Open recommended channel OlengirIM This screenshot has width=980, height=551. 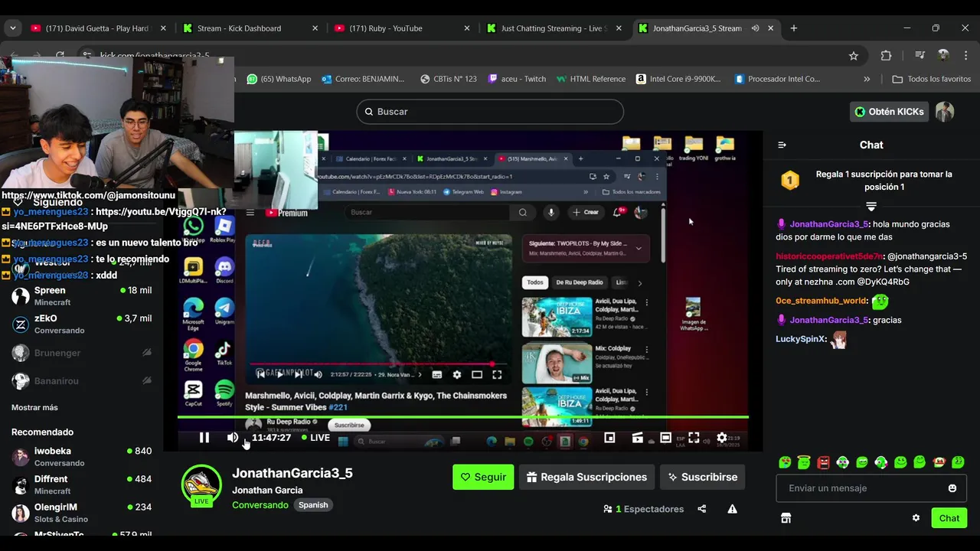(x=81, y=513)
